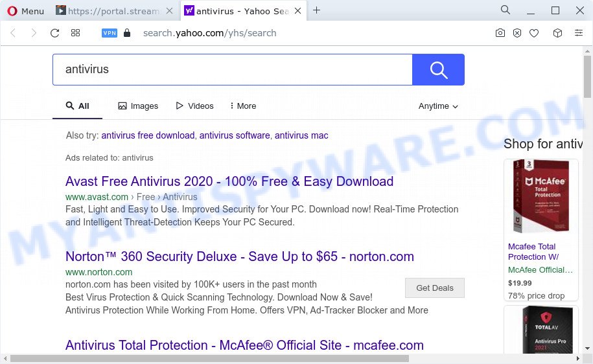Expand the Anytime filter dropdown
The height and width of the screenshot is (364, 593).
(438, 106)
